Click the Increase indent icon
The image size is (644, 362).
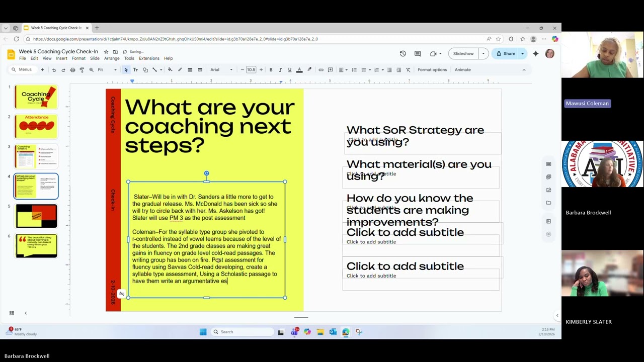(x=398, y=70)
